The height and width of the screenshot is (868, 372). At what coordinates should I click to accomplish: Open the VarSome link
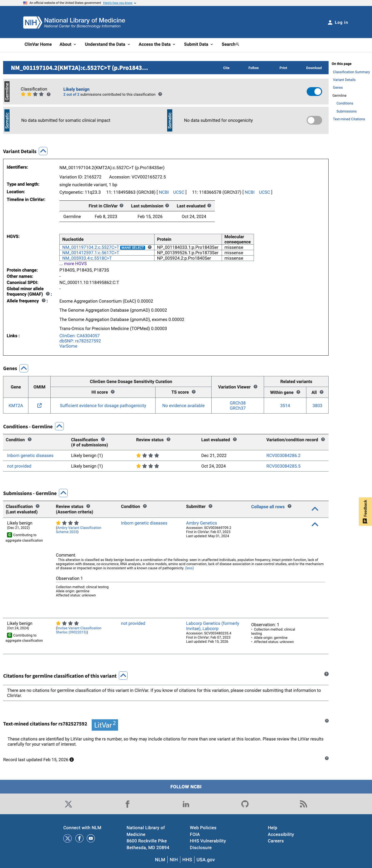(x=68, y=346)
